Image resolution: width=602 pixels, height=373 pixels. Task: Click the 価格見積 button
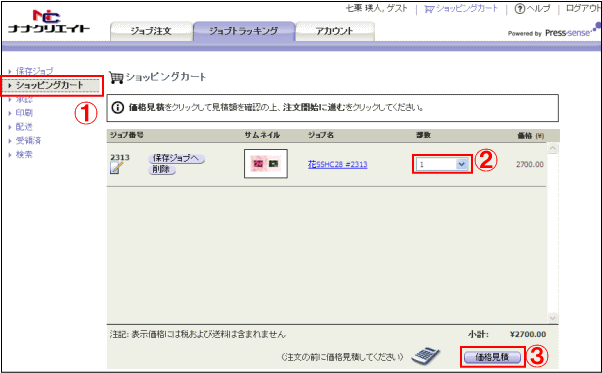pyautogui.click(x=492, y=357)
